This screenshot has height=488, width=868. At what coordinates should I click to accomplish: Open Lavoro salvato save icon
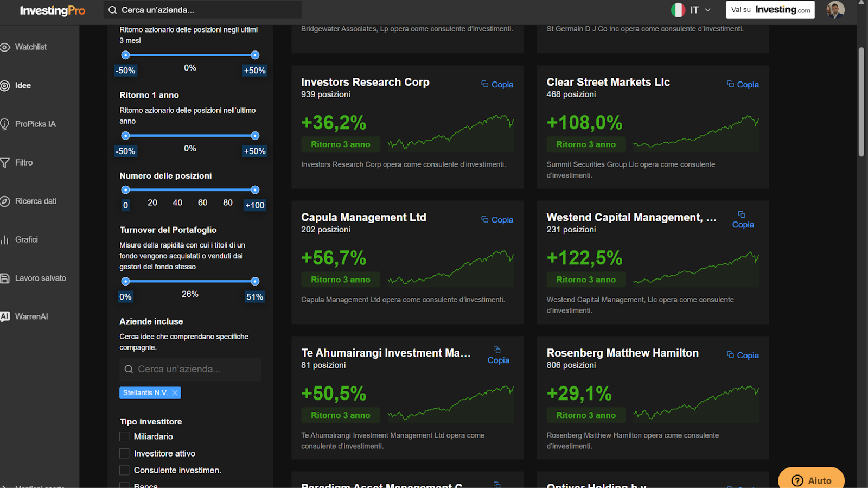(x=5, y=278)
